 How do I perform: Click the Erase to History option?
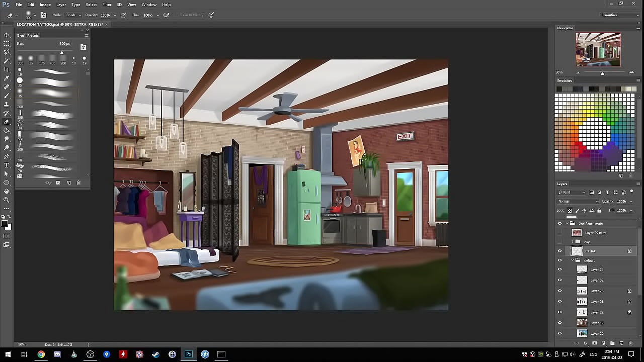[191, 15]
